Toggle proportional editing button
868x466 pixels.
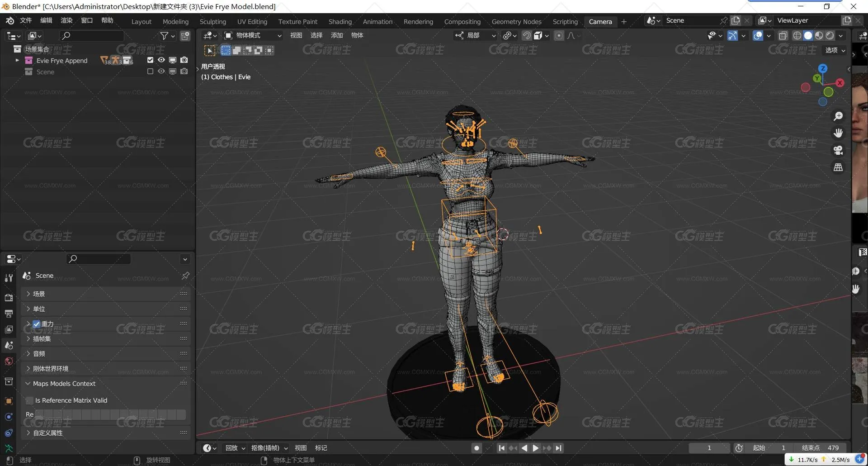click(x=559, y=35)
